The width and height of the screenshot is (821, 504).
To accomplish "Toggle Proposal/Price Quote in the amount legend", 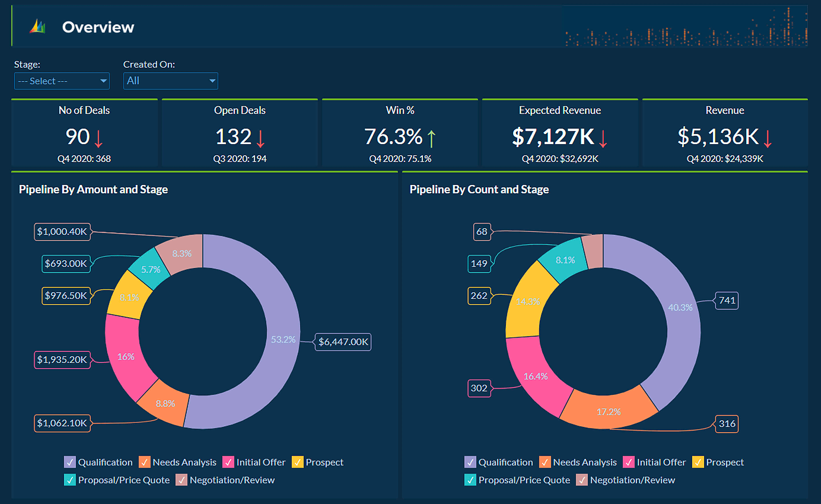I will coord(70,480).
